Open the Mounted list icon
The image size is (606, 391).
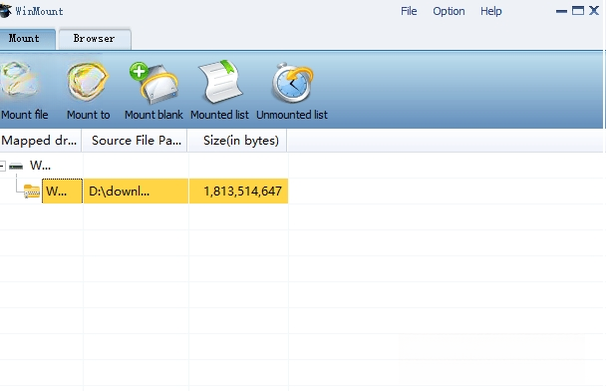[x=220, y=82]
